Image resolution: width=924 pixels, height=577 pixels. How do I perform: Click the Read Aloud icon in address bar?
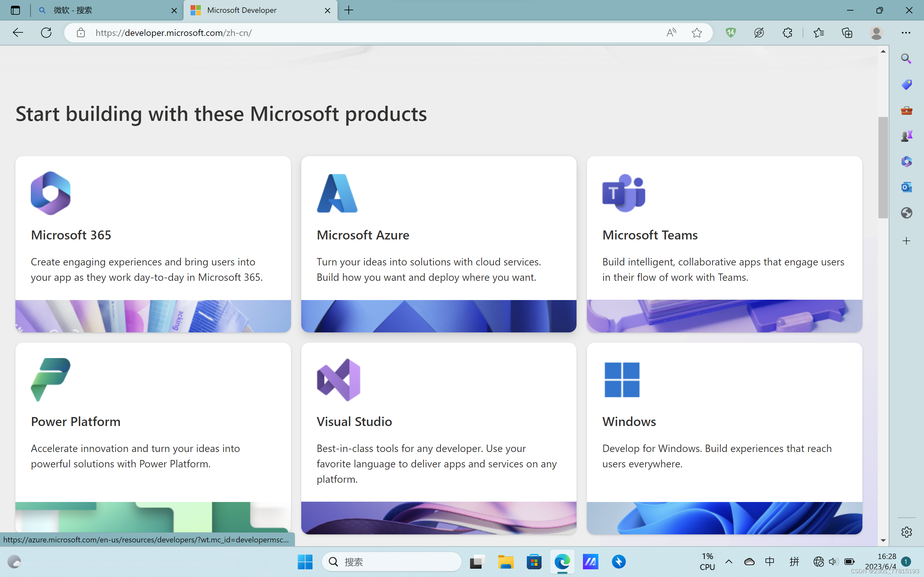(x=671, y=33)
